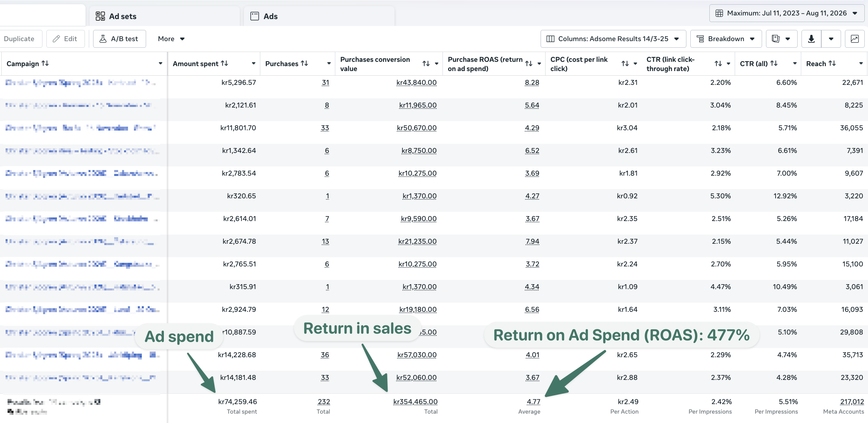Screen dimensions: 868x423
Task: Click the pencil icon on Edit
Action: coord(56,39)
